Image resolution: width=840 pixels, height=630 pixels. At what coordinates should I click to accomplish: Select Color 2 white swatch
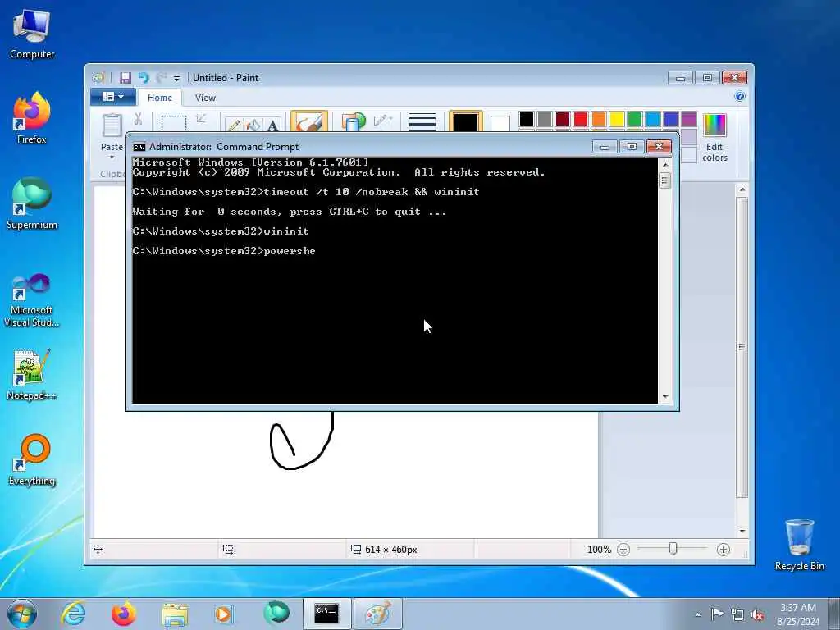coord(500,123)
